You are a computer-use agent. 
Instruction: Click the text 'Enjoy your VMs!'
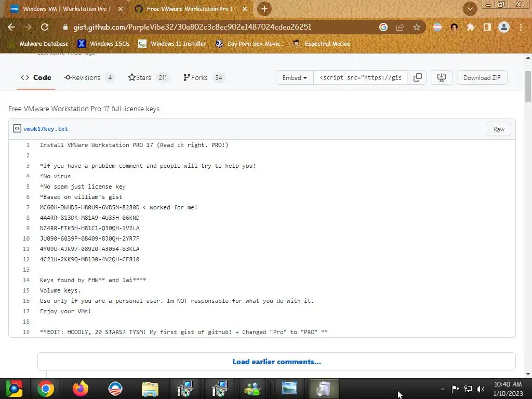[65, 312]
